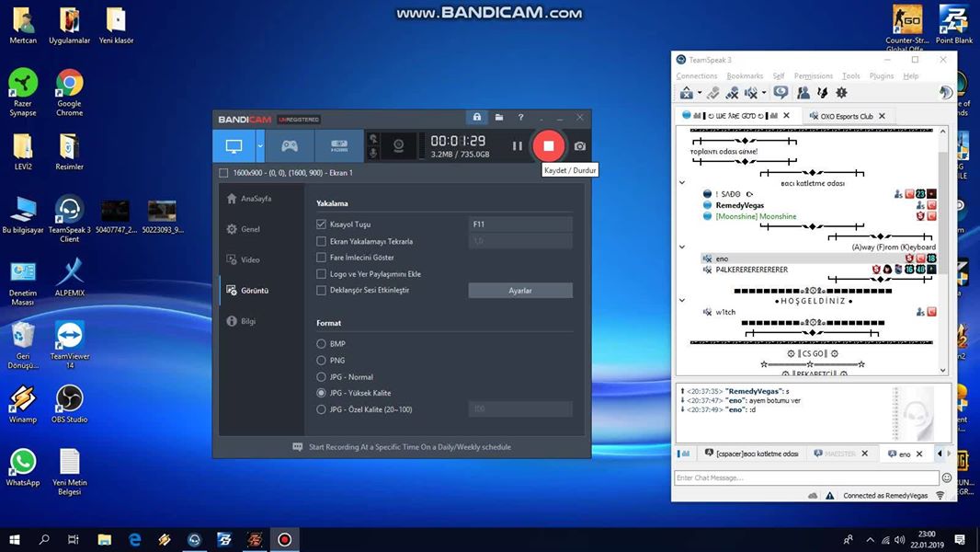Open Genel settings in Bandicam sidebar
The image size is (980, 552).
click(x=243, y=229)
